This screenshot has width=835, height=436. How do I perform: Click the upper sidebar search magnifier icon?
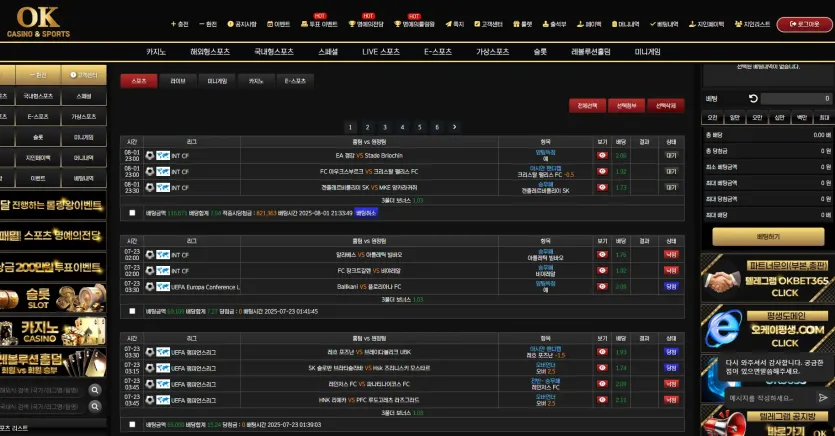coord(95,390)
